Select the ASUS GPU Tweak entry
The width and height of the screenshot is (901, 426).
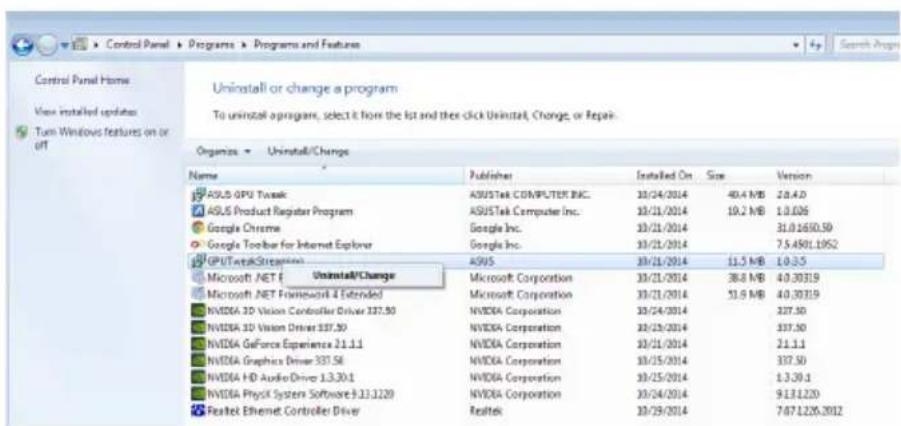[245, 195]
